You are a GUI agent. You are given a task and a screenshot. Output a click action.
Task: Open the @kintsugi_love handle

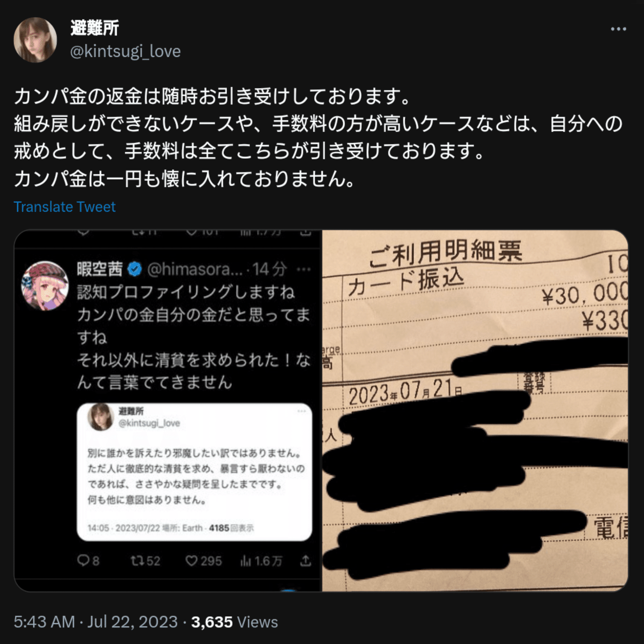(x=125, y=51)
